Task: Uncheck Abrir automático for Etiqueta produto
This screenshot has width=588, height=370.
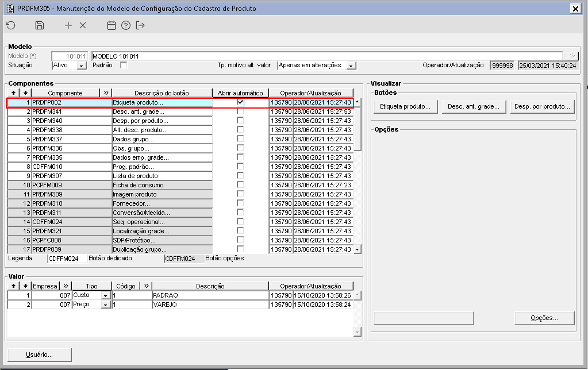Action: tap(240, 102)
